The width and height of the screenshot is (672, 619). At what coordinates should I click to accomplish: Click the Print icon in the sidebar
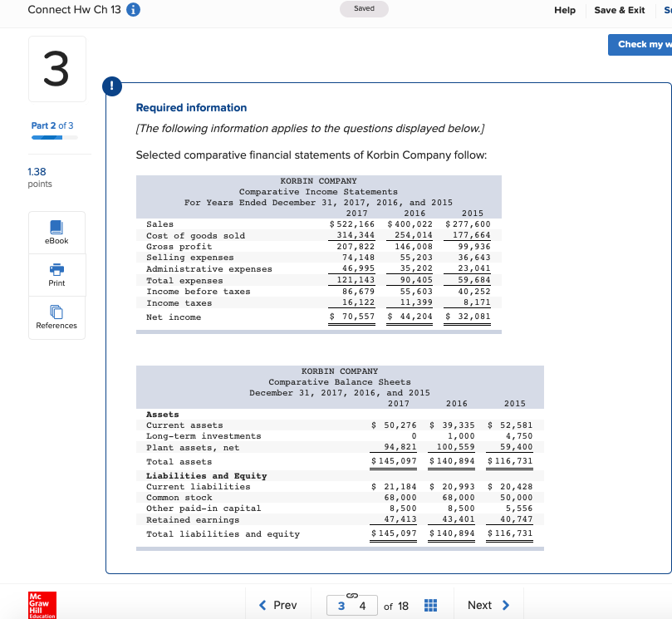(x=56, y=270)
